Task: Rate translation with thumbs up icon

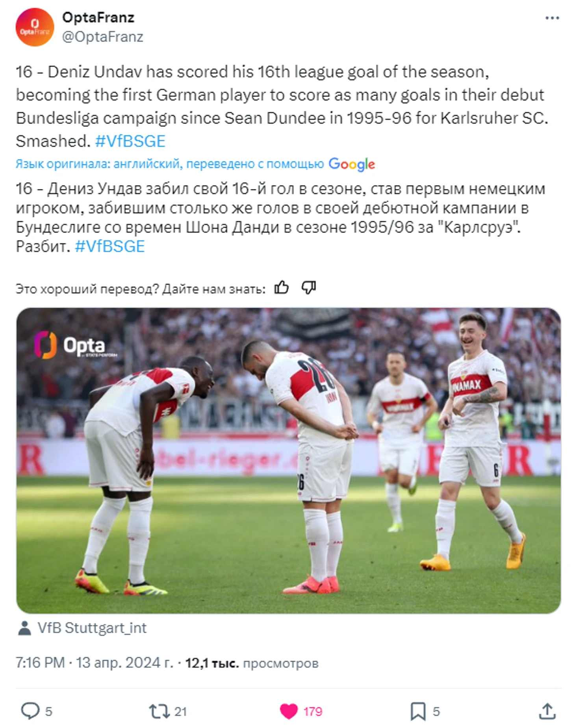Action: [x=282, y=288]
